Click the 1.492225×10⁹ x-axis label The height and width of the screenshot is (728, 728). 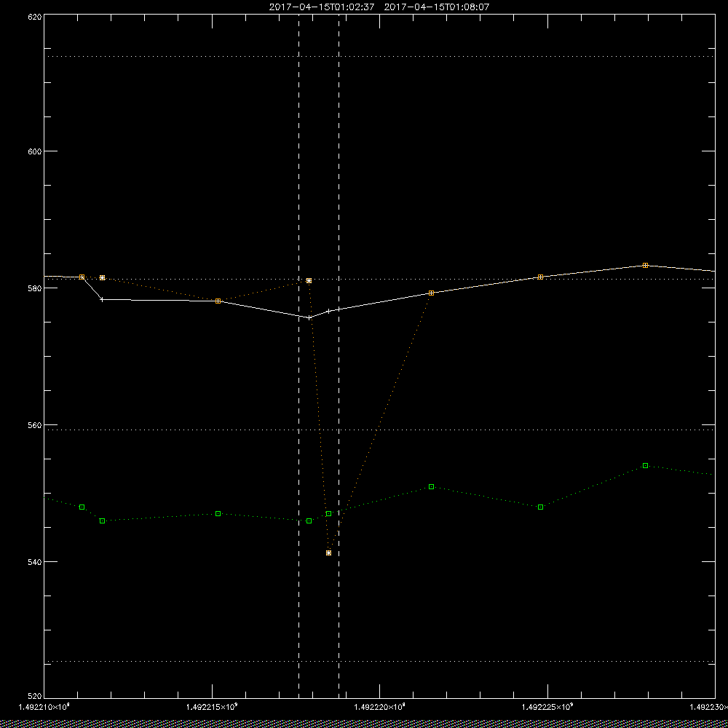click(548, 707)
